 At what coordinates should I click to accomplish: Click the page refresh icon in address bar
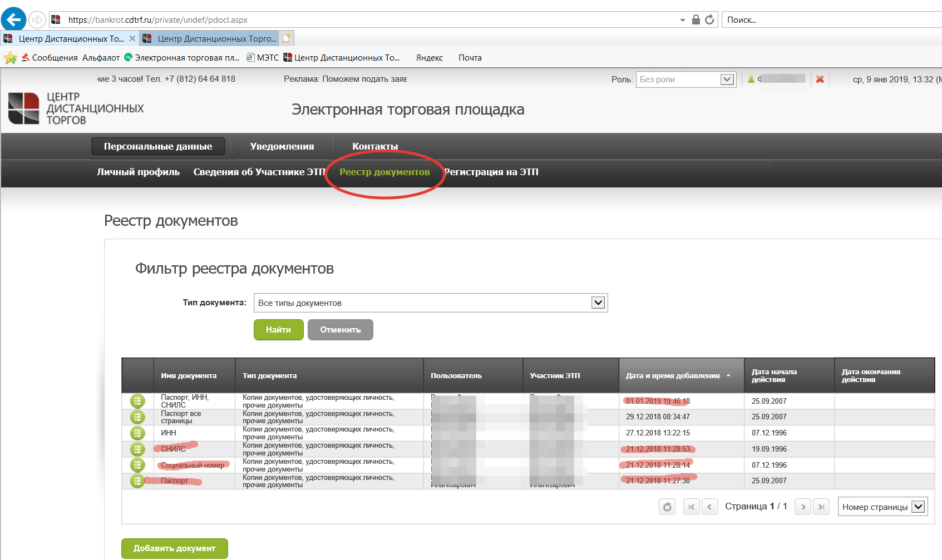(709, 20)
